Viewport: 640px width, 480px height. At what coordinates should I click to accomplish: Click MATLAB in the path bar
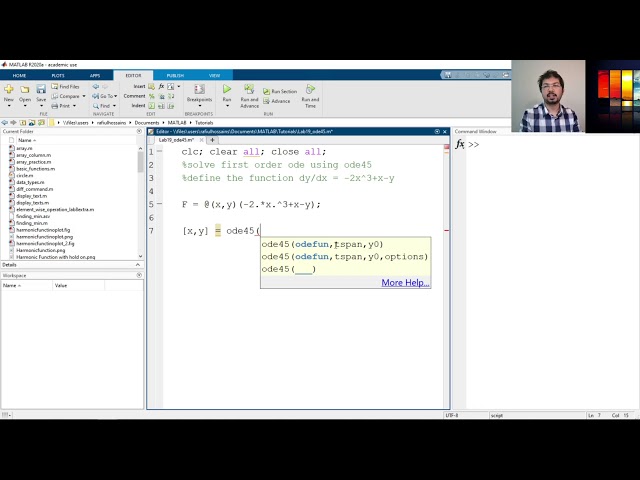[x=177, y=122]
